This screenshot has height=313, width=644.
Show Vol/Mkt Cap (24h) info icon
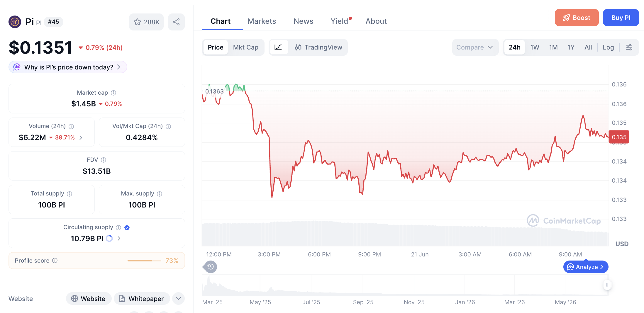(168, 126)
